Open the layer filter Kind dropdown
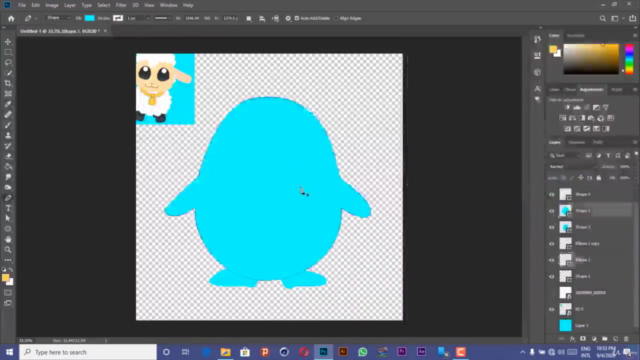The width and height of the screenshot is (640, 360). coord(565,156)
